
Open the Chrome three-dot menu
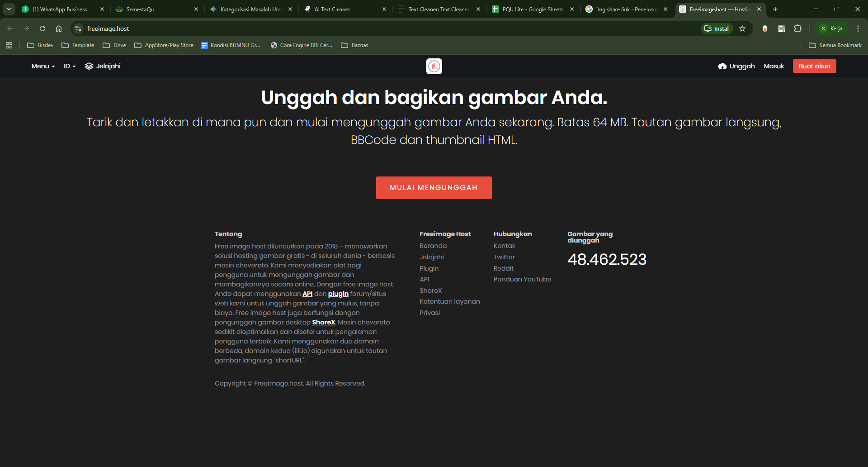click(x=858, y=29)
